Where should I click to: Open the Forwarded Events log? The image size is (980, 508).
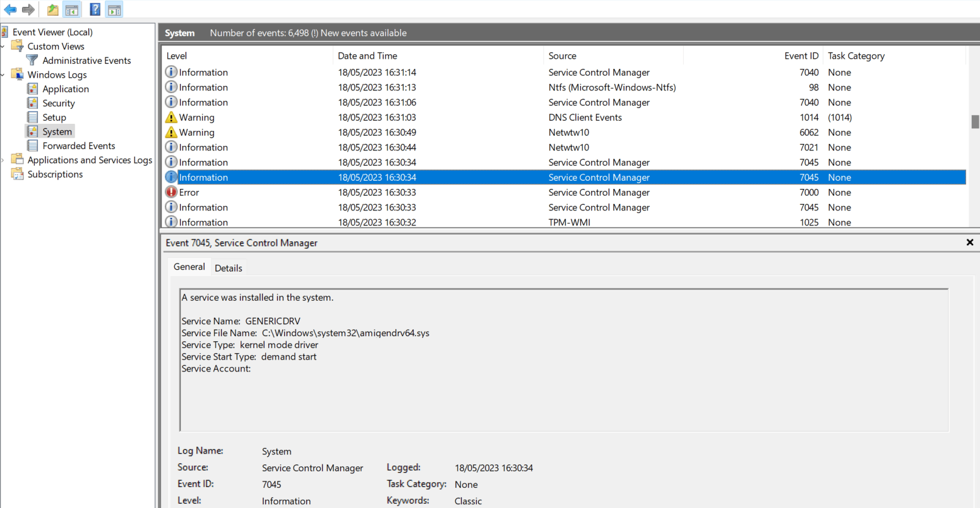78,145
